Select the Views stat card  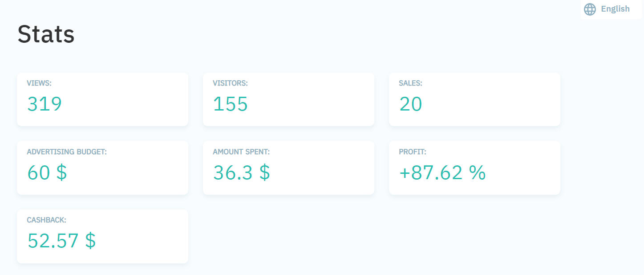pyautogui.click(x=102, y=99)
